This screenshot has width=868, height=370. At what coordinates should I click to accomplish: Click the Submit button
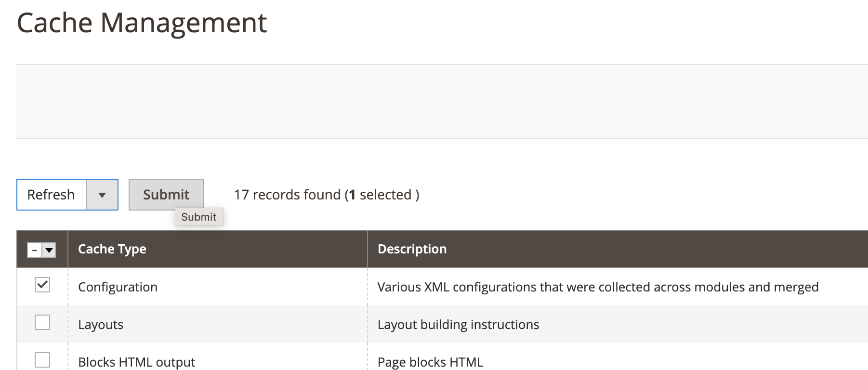[x=166, y=194]
